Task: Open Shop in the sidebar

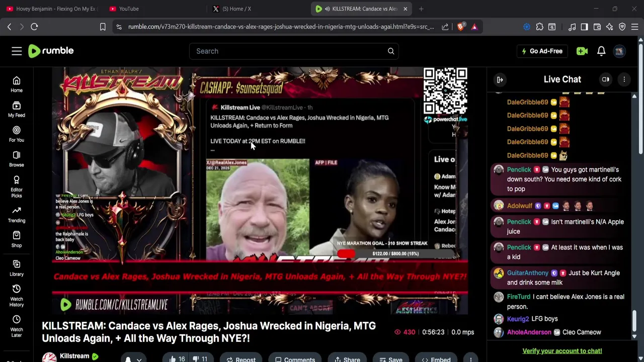Action: [x=17, y=239]
